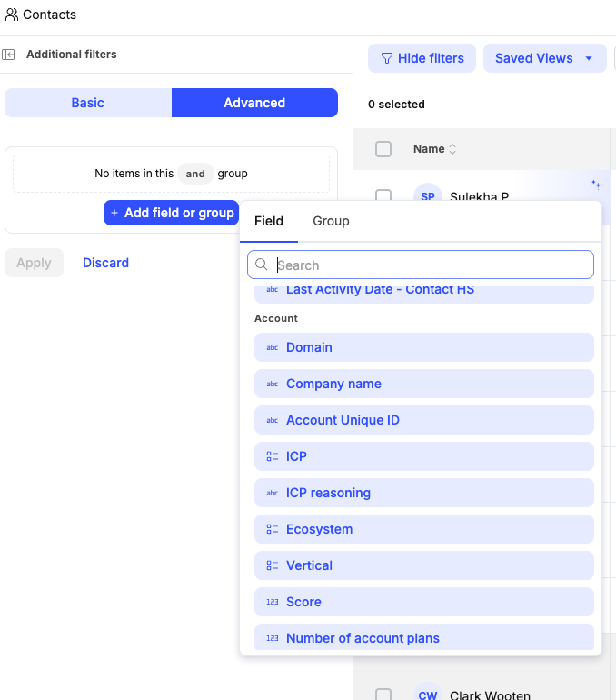Screen dimensions: 616x700
Task: Check the box beside Clark Wooten
Action: (383, 695)
